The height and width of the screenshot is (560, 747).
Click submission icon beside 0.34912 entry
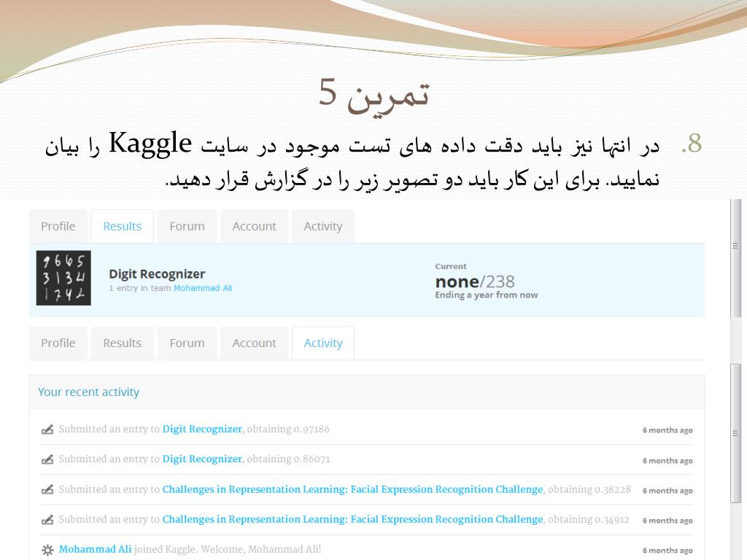(47, 519)
